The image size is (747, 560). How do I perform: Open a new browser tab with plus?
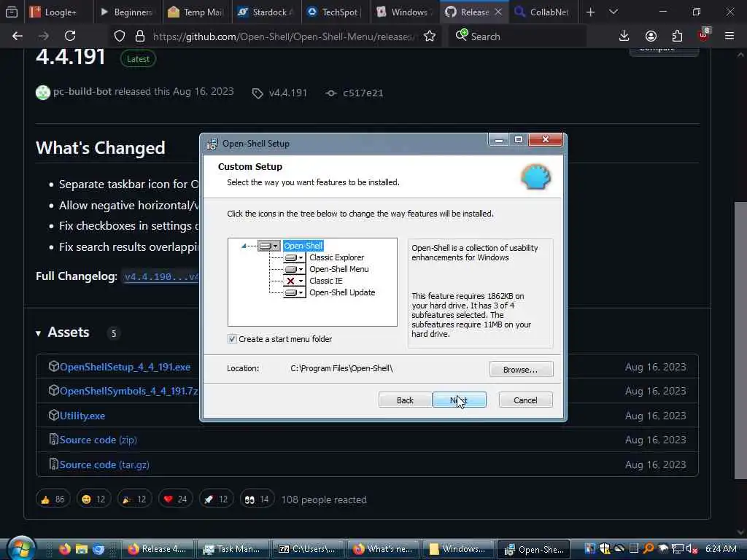click(590, 12)
